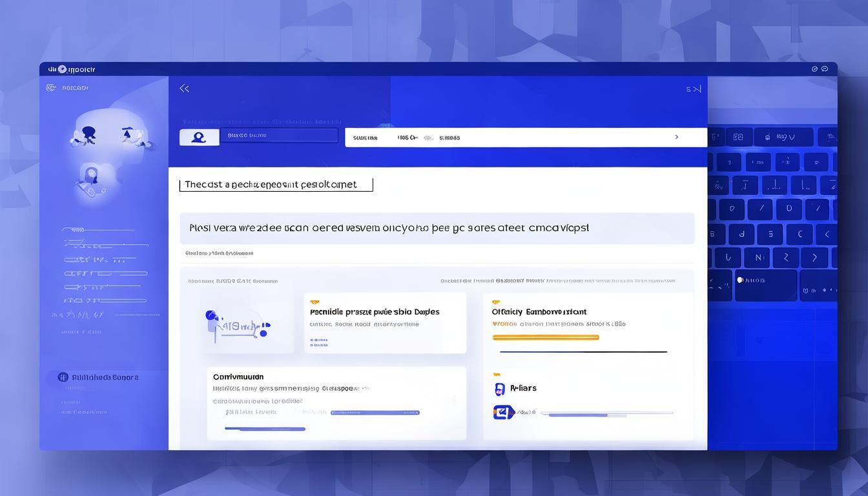Expand the white bar using its right chevron
Viewport: 868px width, 496px height.
pyautogui.click(x=676, y=137)
